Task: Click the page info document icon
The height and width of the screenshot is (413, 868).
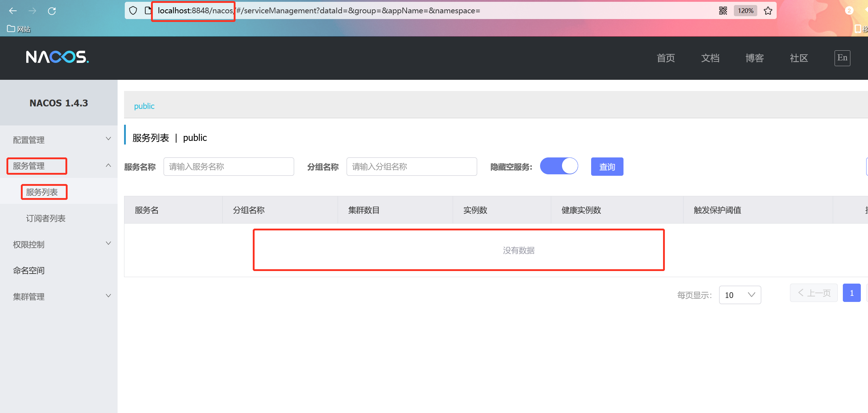Action: click(147, 11)
